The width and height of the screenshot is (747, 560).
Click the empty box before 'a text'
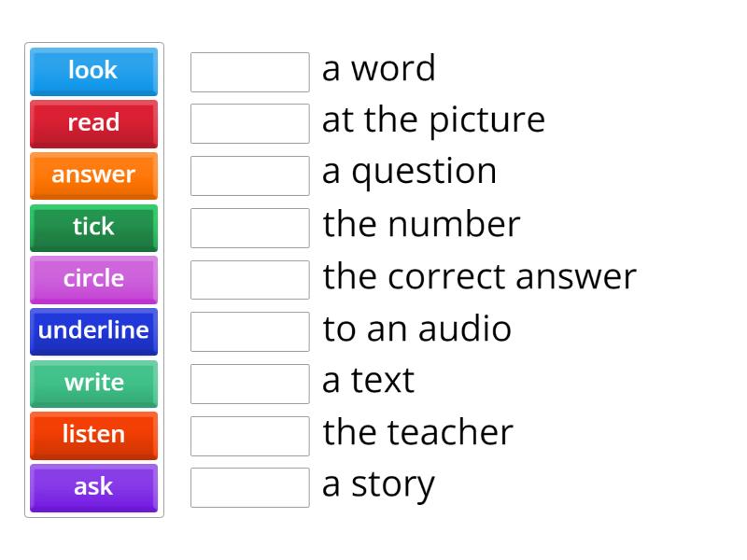tap(249, 384)
